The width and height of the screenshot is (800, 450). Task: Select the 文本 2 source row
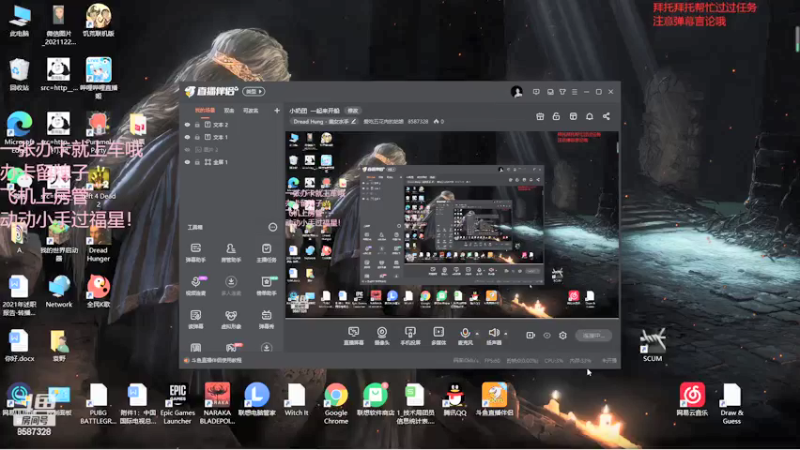[232, 124]
